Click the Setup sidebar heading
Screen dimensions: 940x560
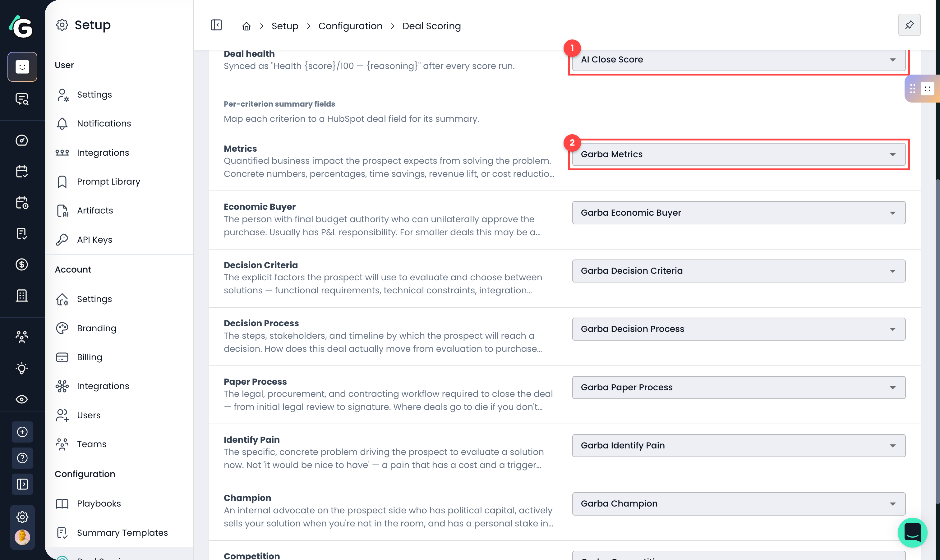point(92,25)
